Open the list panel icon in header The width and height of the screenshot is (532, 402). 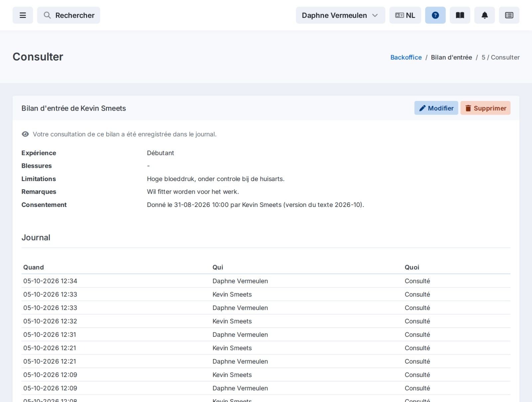point(509,15)
